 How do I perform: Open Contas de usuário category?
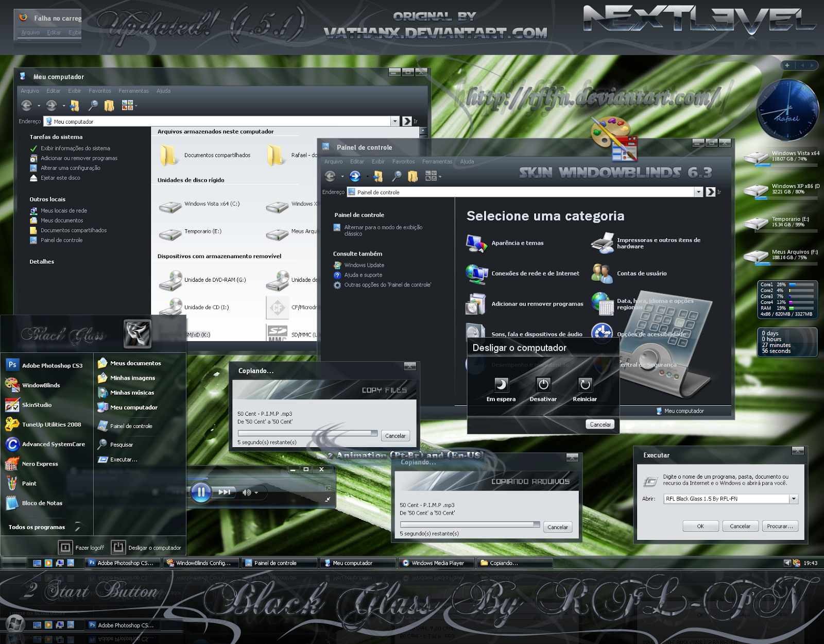pyautogui.click(x=629, y=274)
